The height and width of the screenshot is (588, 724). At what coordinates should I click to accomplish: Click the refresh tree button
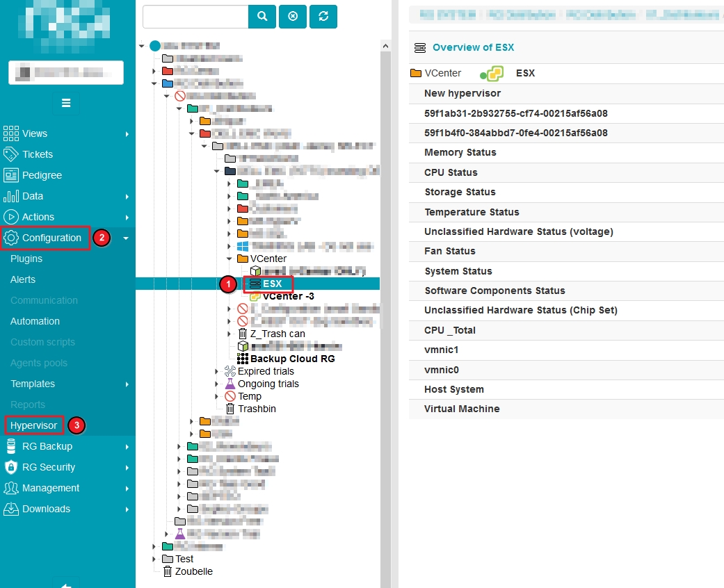click(323, 17)
